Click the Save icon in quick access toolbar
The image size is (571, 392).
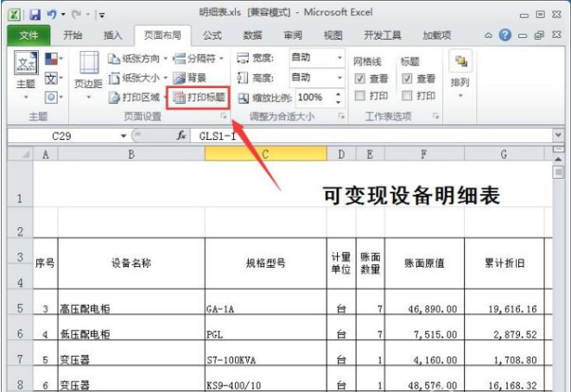click(35, 15)
